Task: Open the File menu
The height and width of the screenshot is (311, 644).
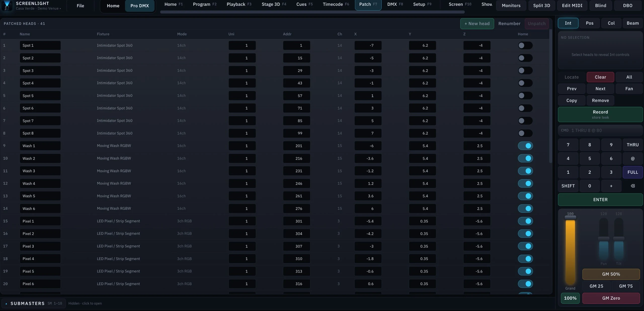Action: (x=80, y=6)
